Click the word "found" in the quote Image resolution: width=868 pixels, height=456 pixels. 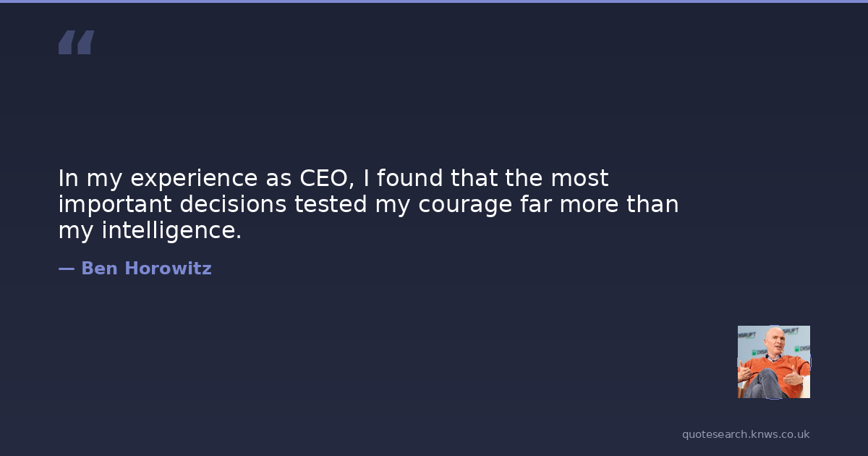(x=411, y=178)
